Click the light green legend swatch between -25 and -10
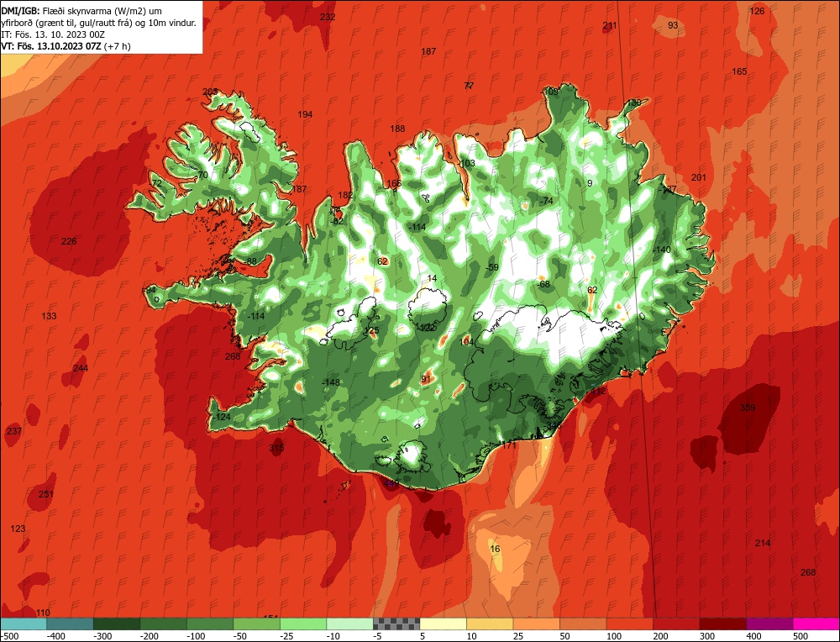 (303, 624)
